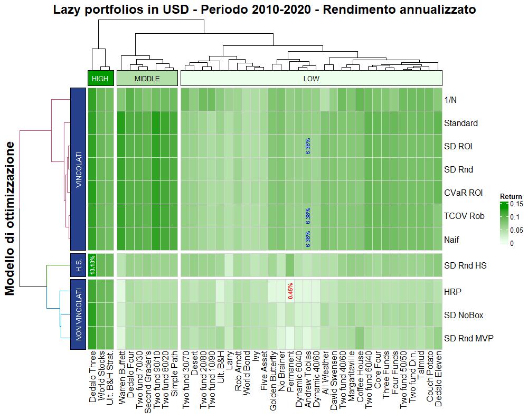The height and width of the screenshot is (420, 528).
Task: Click the red 0.45% cell value
Action: pos(290,291)
